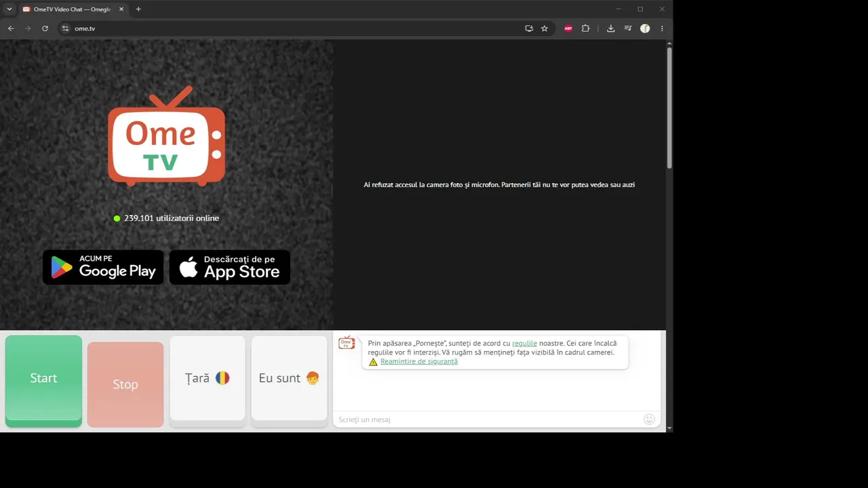Open the emoji smiley picker in chat
This screenshot has height=488, width=868.
tap(649, 420)
